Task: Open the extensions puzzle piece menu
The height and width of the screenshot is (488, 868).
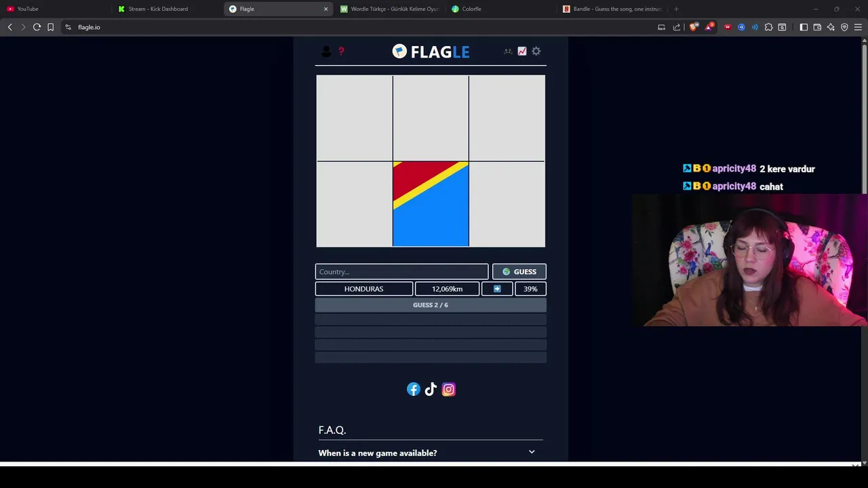Action: coord(768,27)
